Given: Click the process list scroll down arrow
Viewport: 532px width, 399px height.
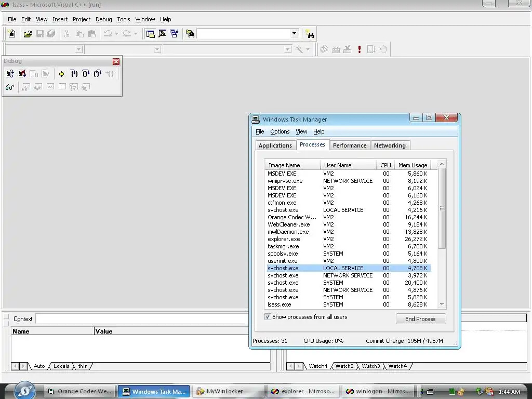Looking at the screenshot, I should pos(442,304).
